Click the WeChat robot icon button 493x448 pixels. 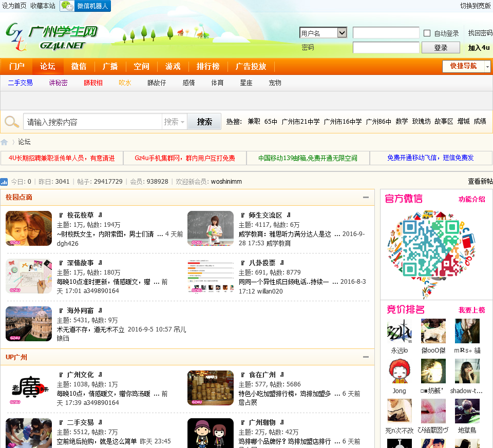(85, 6)
